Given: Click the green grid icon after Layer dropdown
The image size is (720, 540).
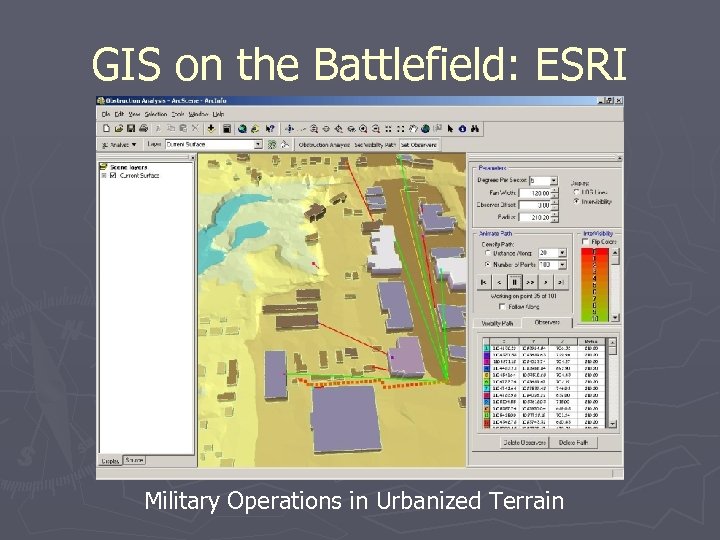Looking at the screenshot, I should [272, 145].
